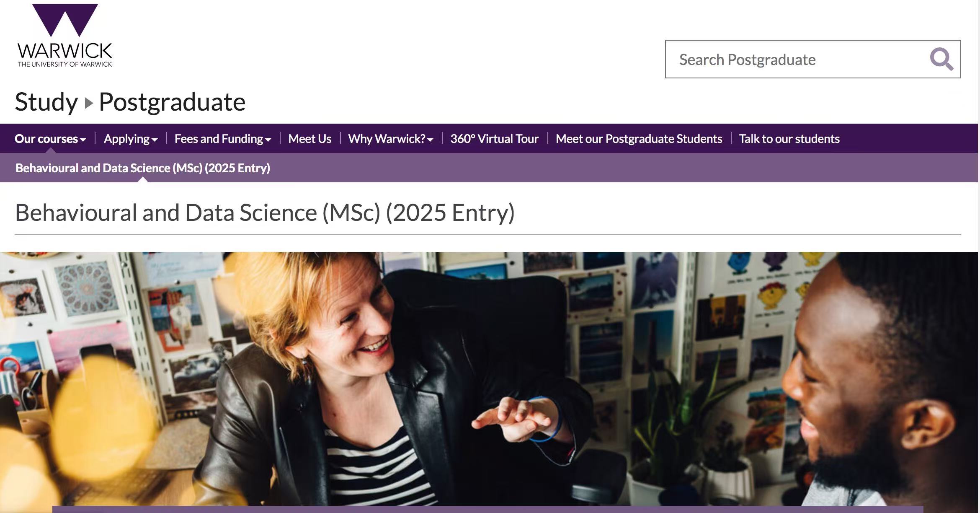Click the Behavioural and Data Science page title

click(x=265, y=212)
